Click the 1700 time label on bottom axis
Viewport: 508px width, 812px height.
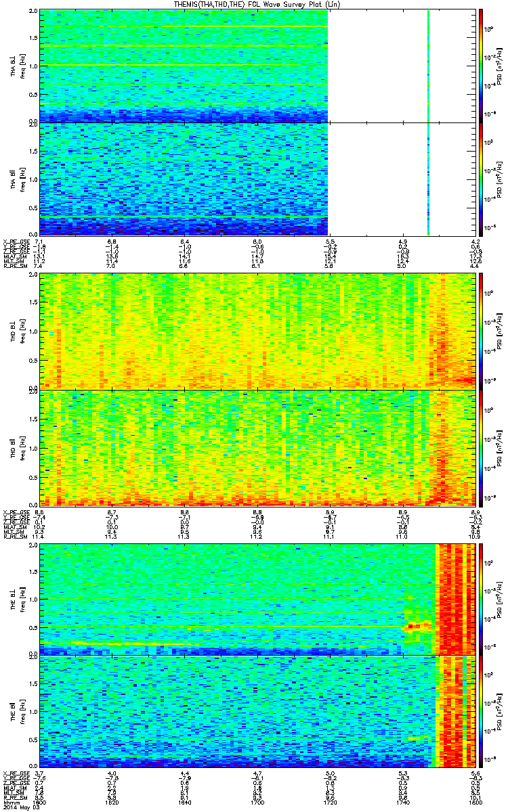coord(257,802)
